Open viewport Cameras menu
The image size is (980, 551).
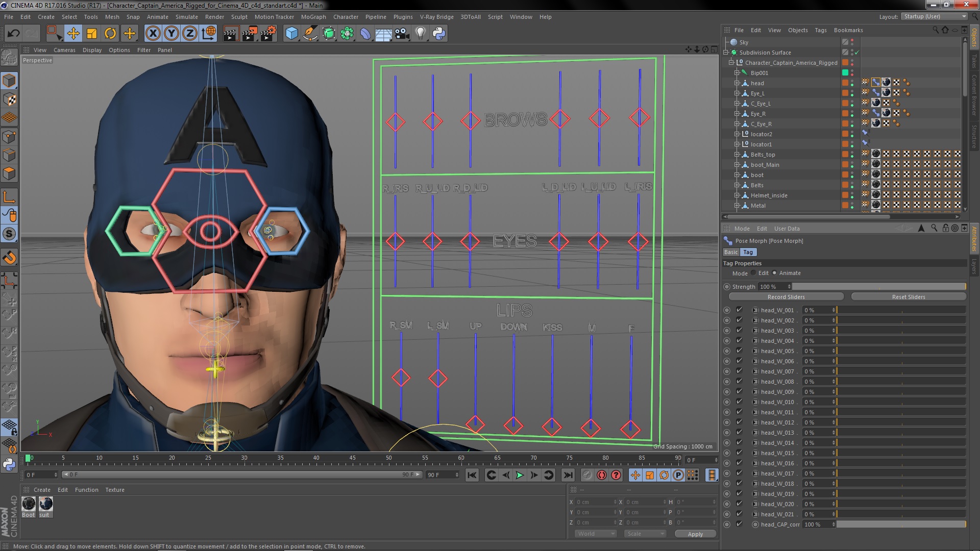(x=64, y=50)
